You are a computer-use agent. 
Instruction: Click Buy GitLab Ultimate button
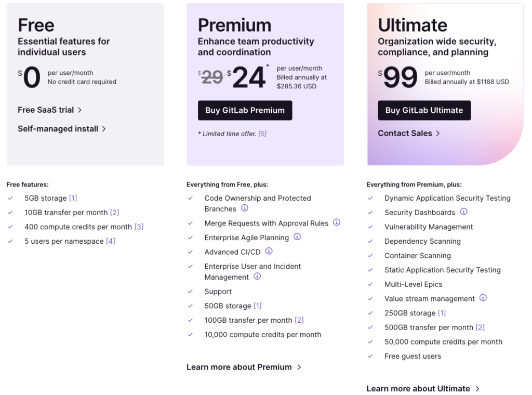point(424,110)
